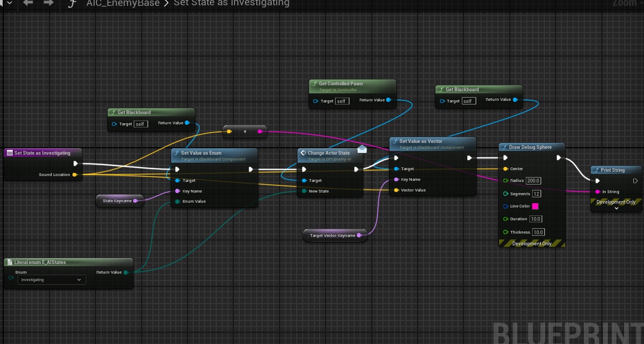Click self field of Get Blackboard feeding Set Value as Enum
644x344 pixels.
141,124
